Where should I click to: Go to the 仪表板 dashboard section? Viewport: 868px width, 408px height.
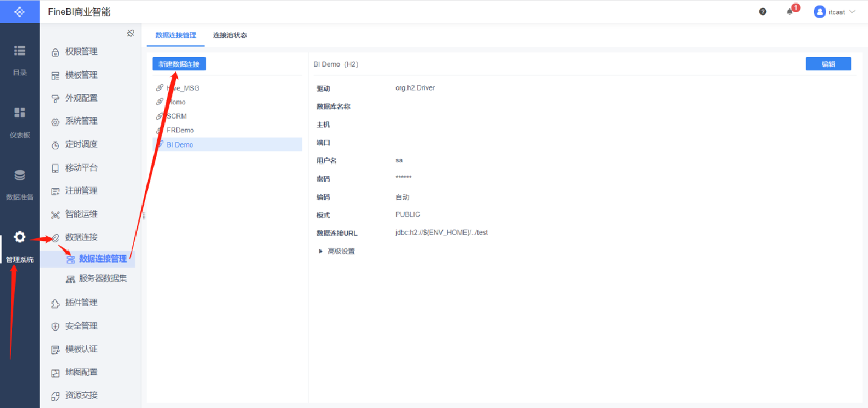[x=19, y=122]
